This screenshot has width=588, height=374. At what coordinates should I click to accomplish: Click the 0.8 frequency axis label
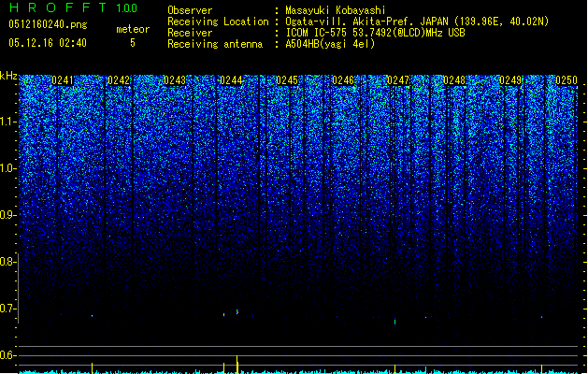click(7, 262)
